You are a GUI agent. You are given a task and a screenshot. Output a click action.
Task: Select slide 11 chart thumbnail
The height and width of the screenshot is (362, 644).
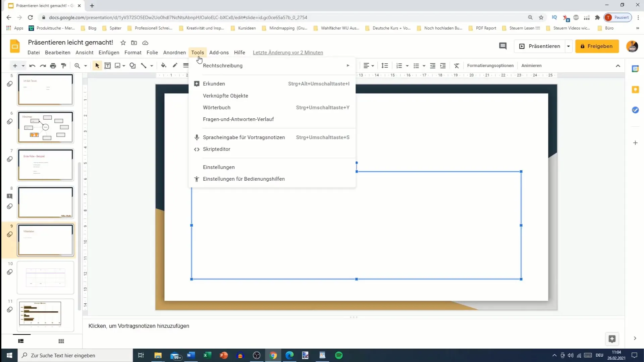click(x=45, y=315)
